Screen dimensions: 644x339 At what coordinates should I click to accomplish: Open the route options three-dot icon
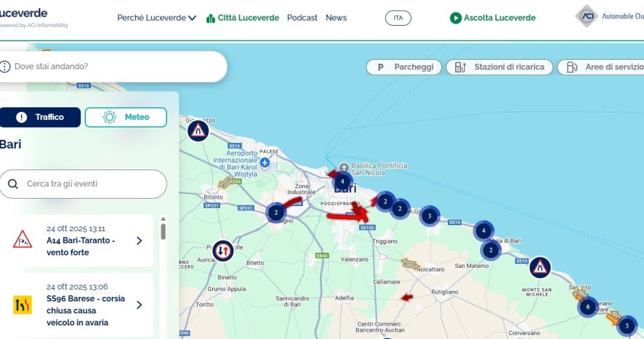[5, 66]
